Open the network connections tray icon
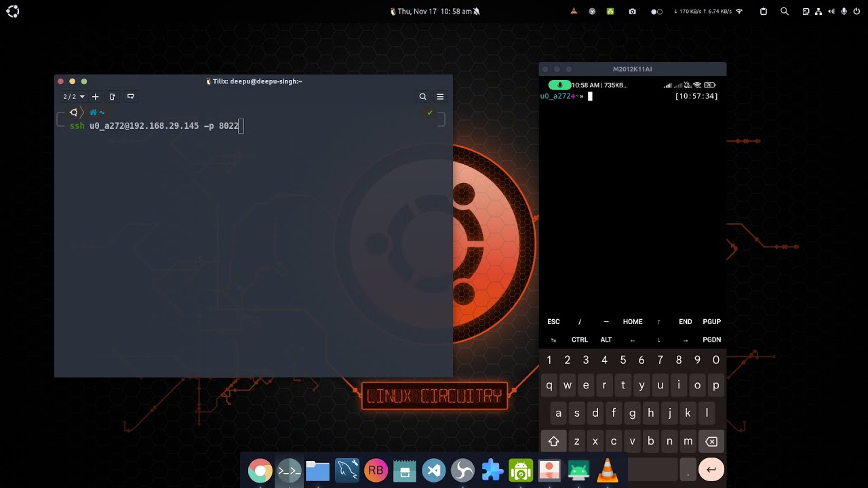This screenshot has height=488, width=868. point(819,12)
